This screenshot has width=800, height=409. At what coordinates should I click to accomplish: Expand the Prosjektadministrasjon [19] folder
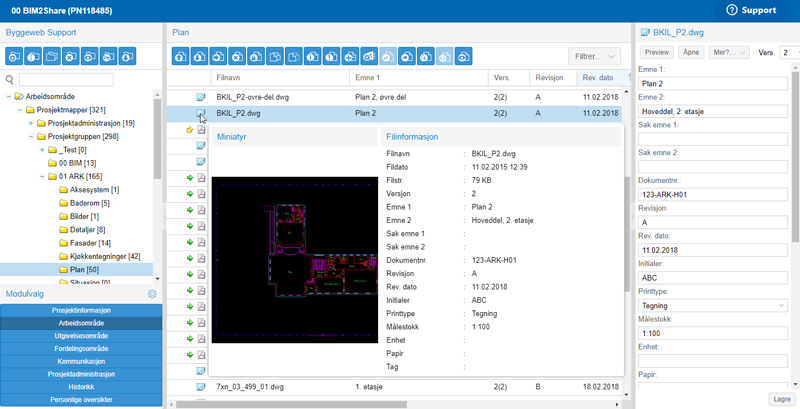(31, 123)
